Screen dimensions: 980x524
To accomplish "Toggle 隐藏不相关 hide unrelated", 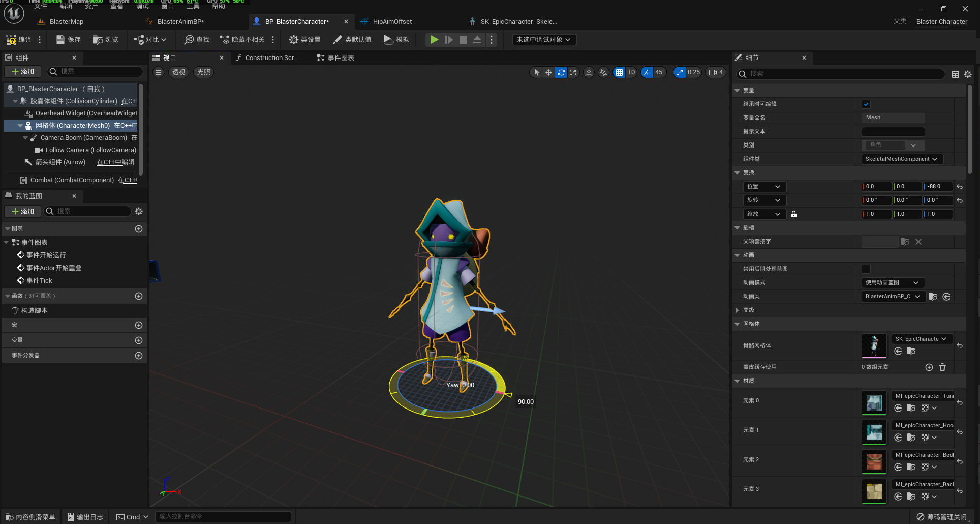I will [x=242, y=40].
